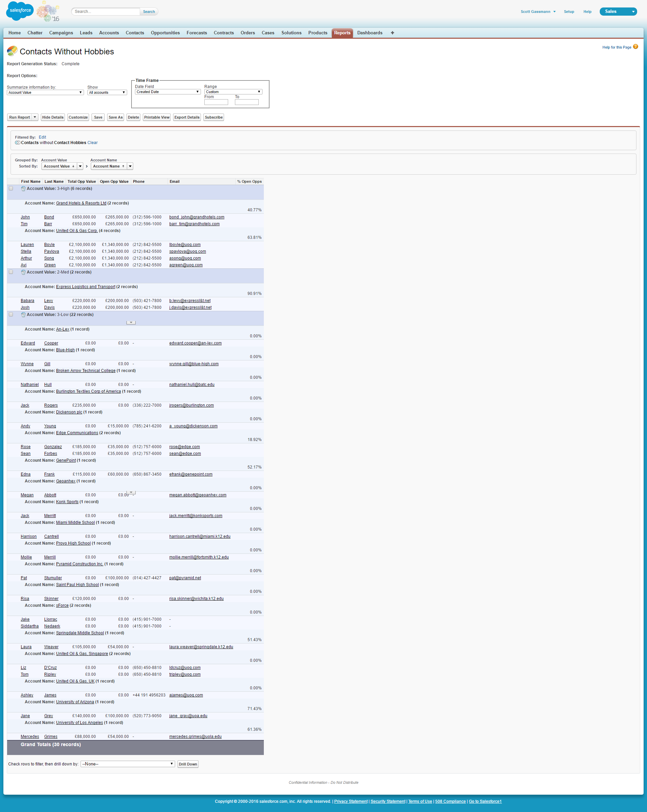
Task: Expand the Run Report arrow menu
Action: pos(35,117)
